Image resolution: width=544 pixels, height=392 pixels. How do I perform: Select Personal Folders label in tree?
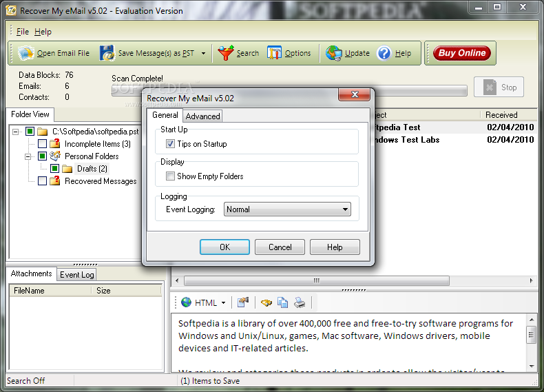pos(92,156)
